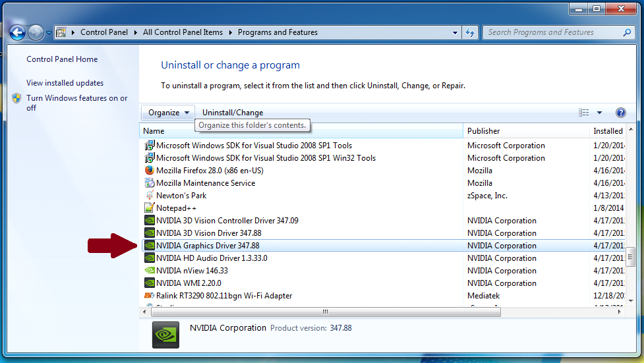This screenshot has width=644, height=363.
Task: Open Control Panel Home link
Action: click(62, 59)
